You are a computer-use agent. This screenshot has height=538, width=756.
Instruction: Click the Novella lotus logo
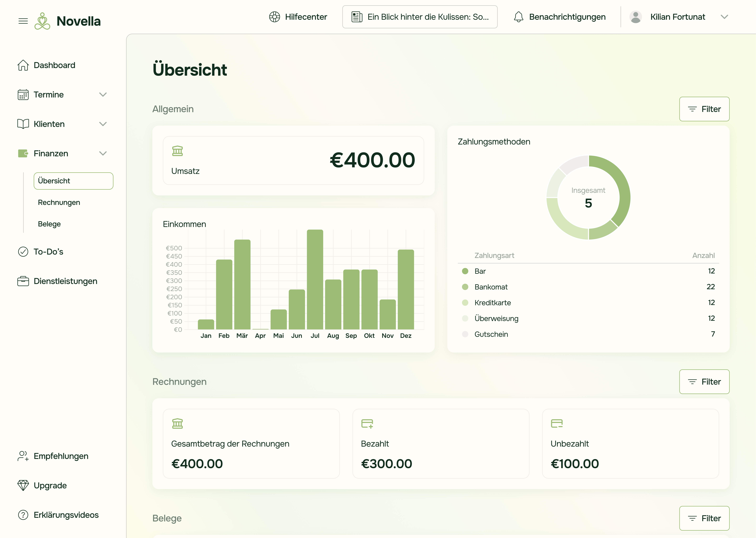(42, 21)
